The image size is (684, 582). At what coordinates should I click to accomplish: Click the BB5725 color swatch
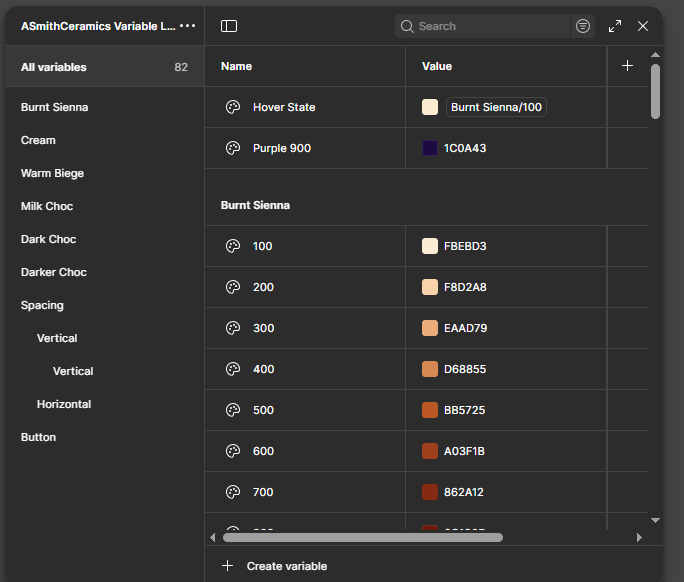[x=430, y=410]
